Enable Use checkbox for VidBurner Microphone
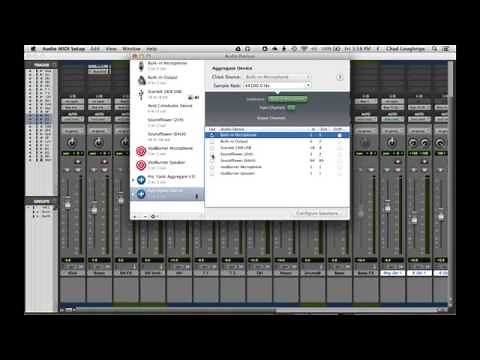Viewport: 480px width, 360px height. pos(212,167)
